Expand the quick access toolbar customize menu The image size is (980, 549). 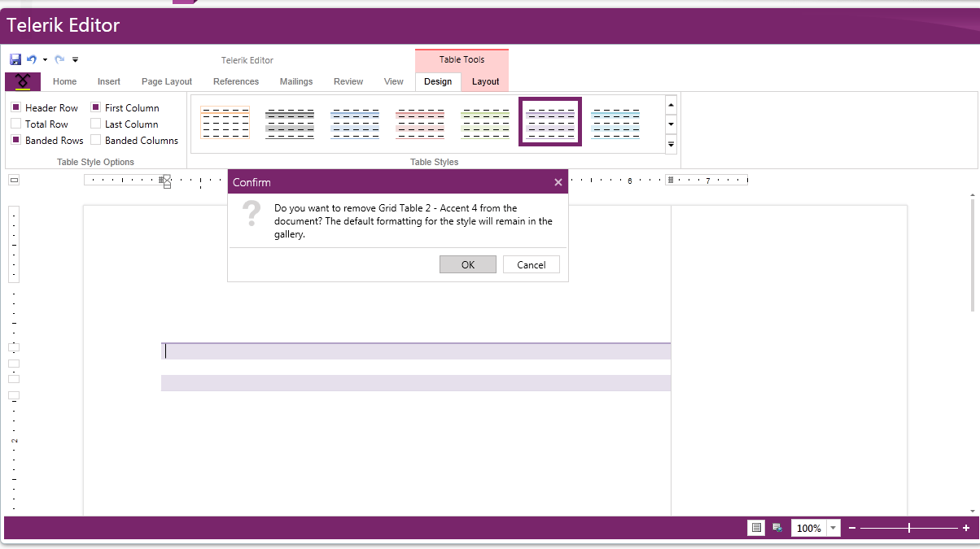(x=75, y=59)
